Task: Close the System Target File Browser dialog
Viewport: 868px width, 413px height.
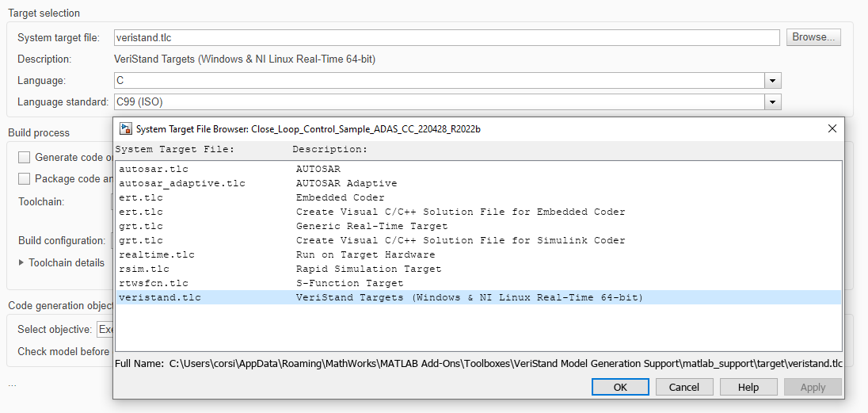Action: tap(832, 128)
